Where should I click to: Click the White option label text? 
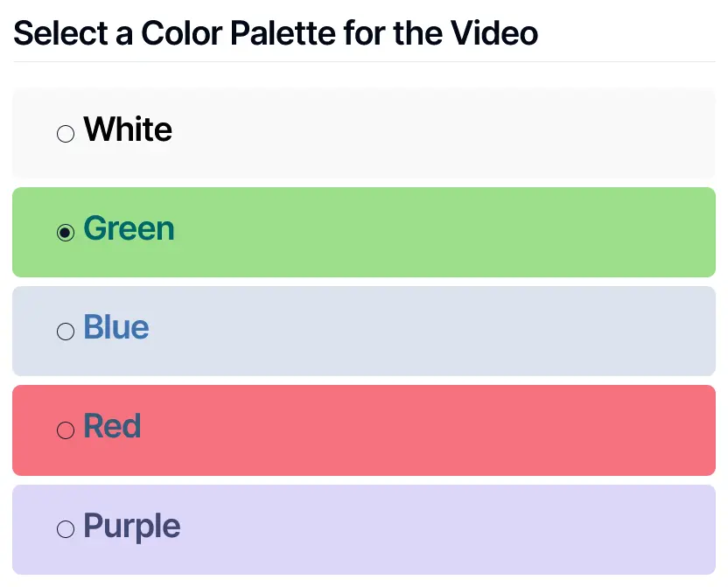[127, 129]
